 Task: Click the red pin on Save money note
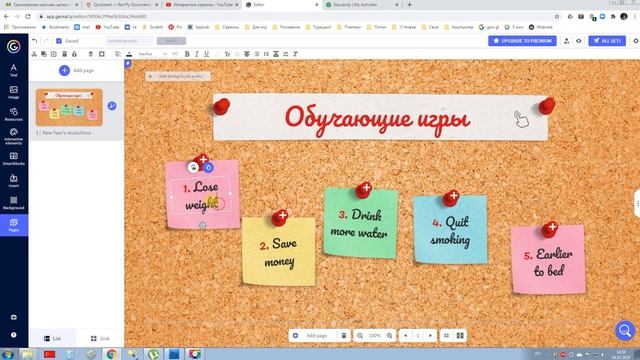tap(280, 217)
